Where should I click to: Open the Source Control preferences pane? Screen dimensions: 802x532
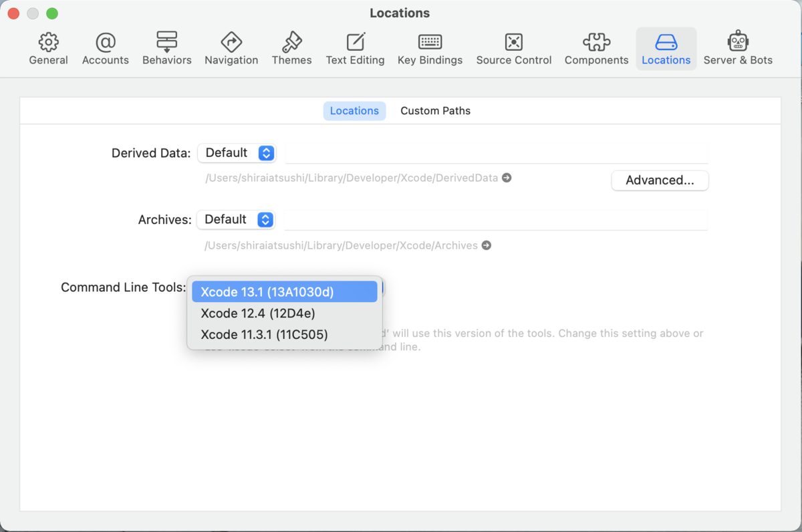click(x=514, y=49)
